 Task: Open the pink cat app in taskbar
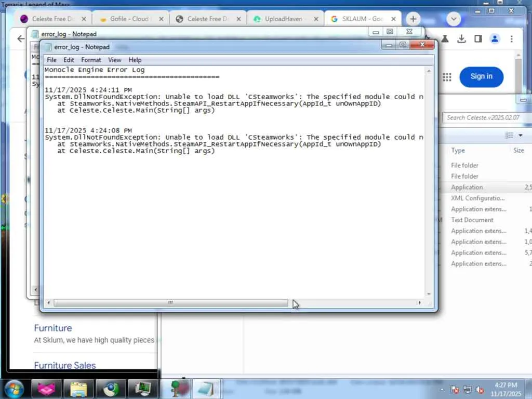46,389
